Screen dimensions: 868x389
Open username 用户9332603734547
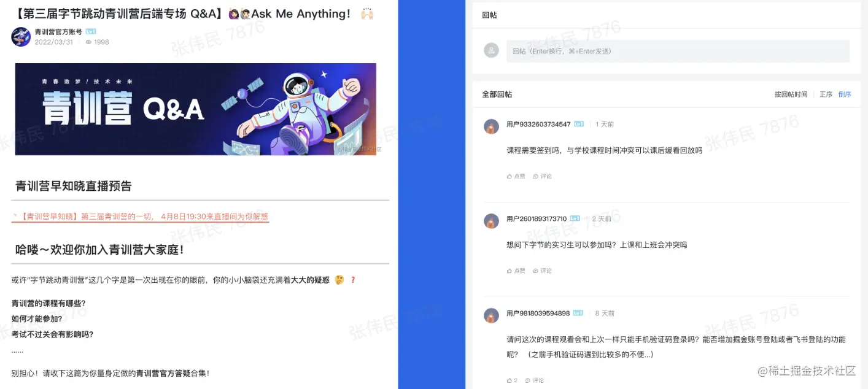(x=538, y=124)
